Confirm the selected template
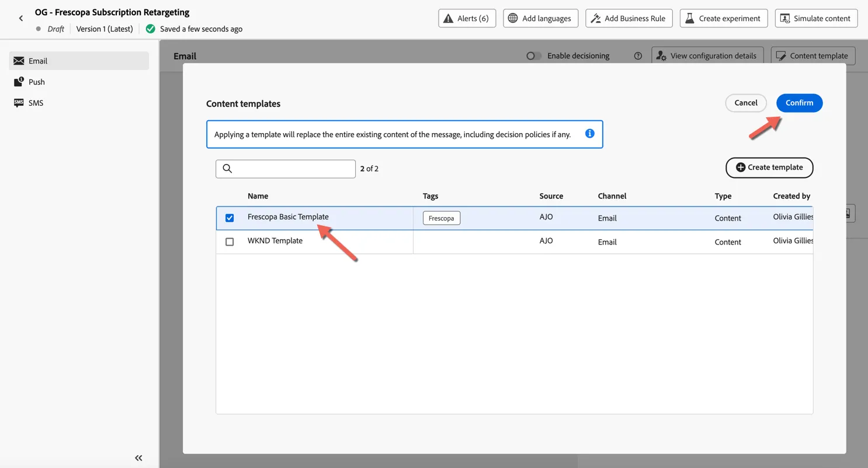This screenshot has width=868, height=468. (x=799, y=103)
